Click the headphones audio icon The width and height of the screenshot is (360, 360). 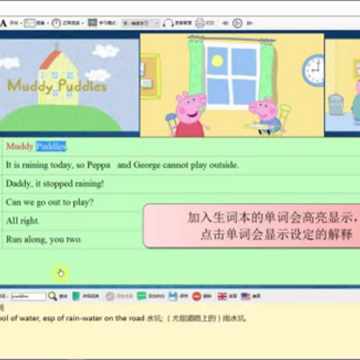[x=168, y=23]
